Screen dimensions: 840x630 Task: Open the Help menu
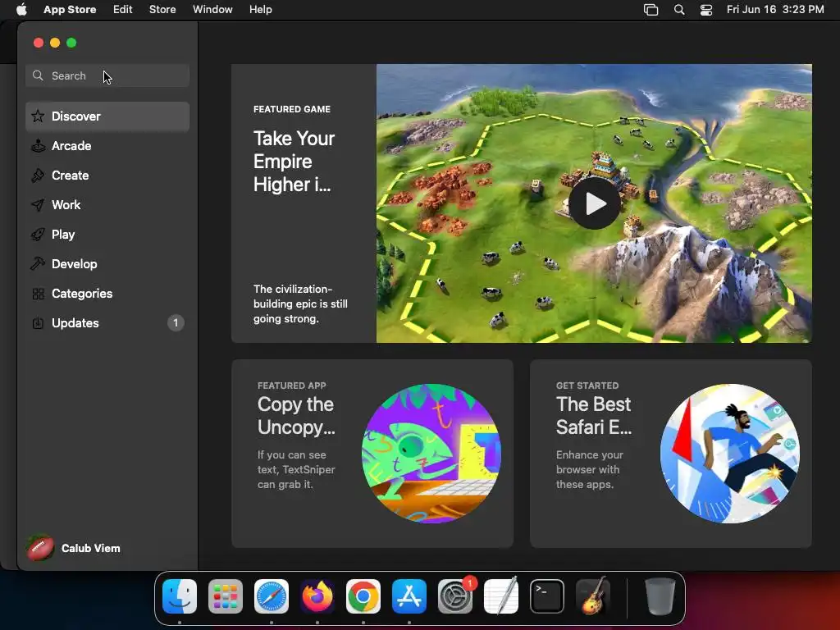(x=260, y=10)
